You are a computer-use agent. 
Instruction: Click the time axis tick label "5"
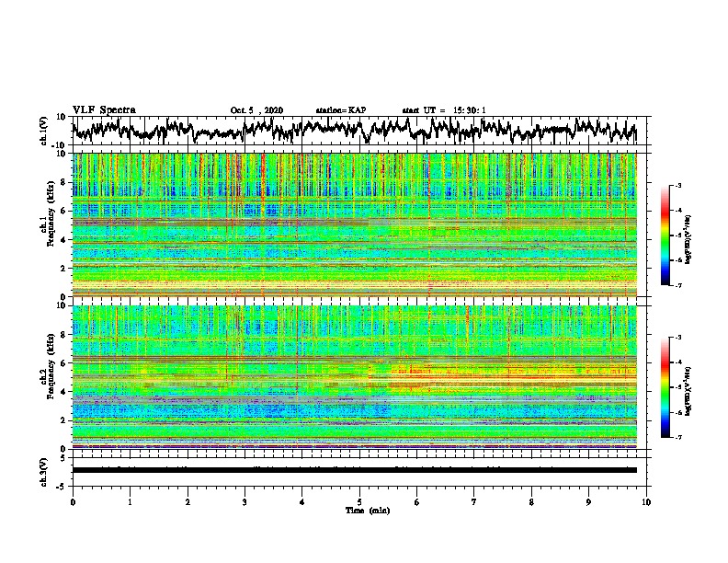[359, 502]
